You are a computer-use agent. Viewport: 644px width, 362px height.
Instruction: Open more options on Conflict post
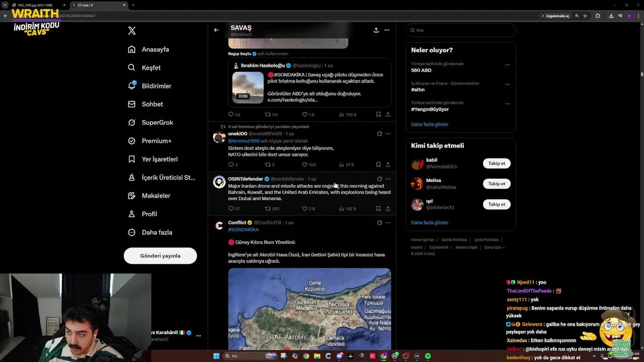pos(388,223)
